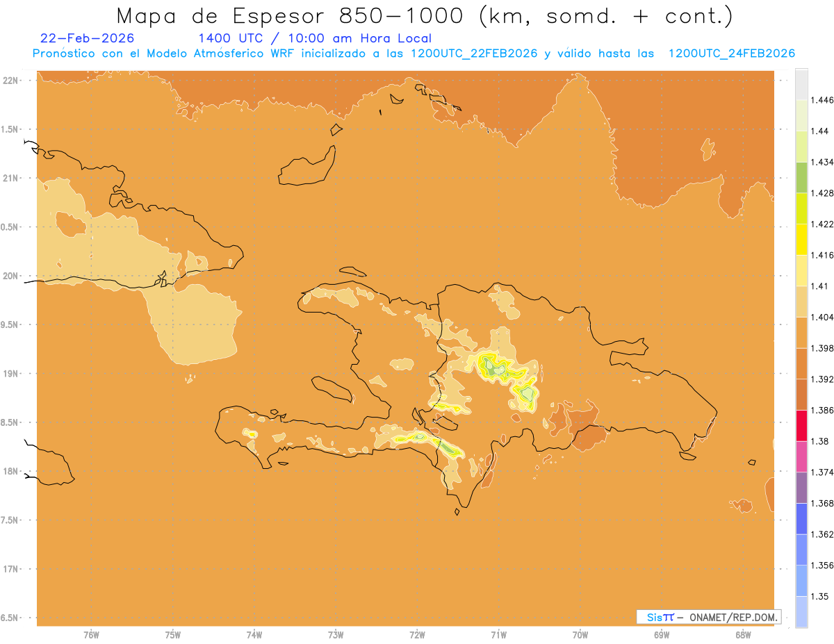
Task: Click the '70W' longitude label
Action: (580, 635)
